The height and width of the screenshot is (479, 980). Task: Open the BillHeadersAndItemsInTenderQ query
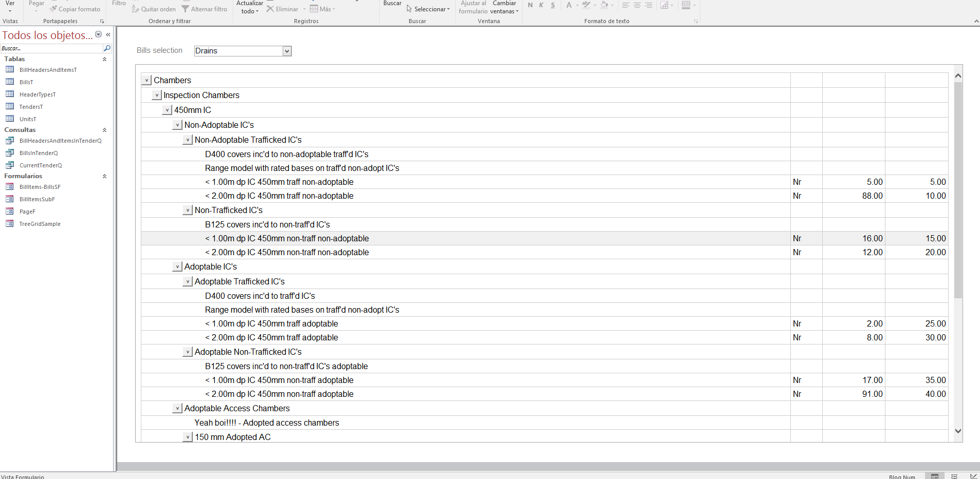[x=60, y=141]
